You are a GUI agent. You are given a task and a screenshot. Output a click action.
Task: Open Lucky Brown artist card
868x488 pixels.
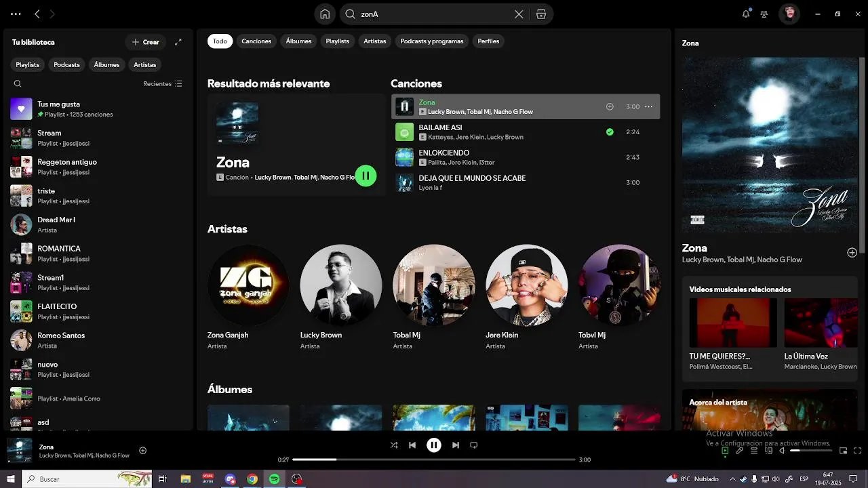tap(341, 298)
